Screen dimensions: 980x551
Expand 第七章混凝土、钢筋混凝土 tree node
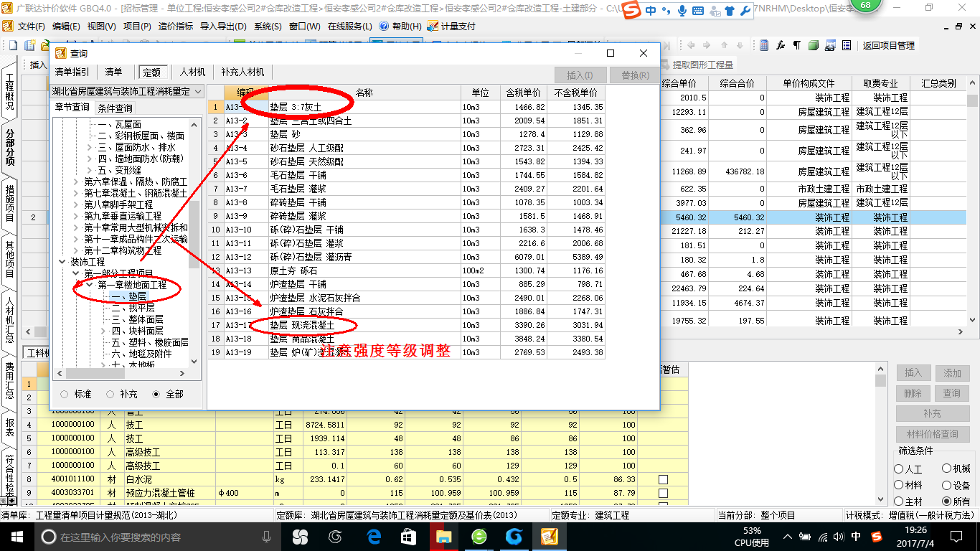coord(76,193)
